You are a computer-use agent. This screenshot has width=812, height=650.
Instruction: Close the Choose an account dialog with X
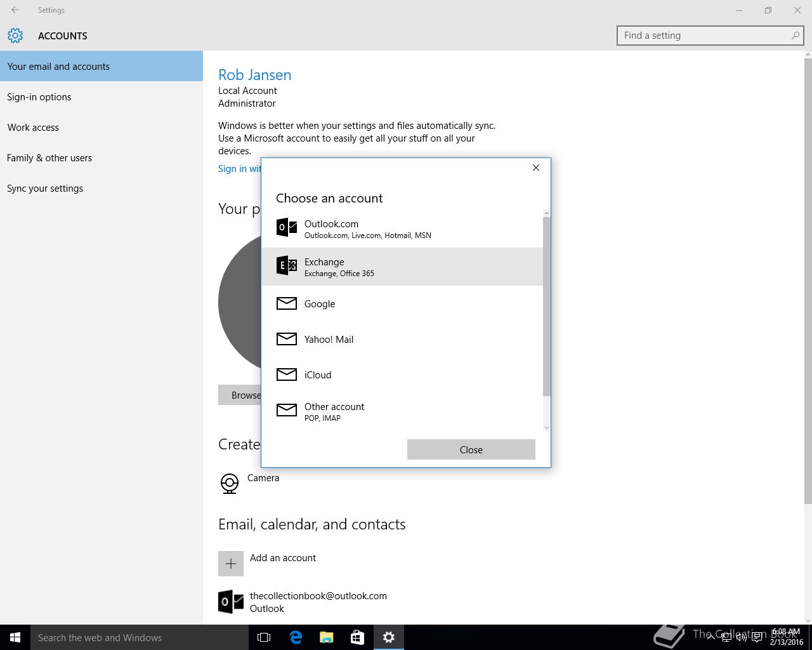(536, 168)
